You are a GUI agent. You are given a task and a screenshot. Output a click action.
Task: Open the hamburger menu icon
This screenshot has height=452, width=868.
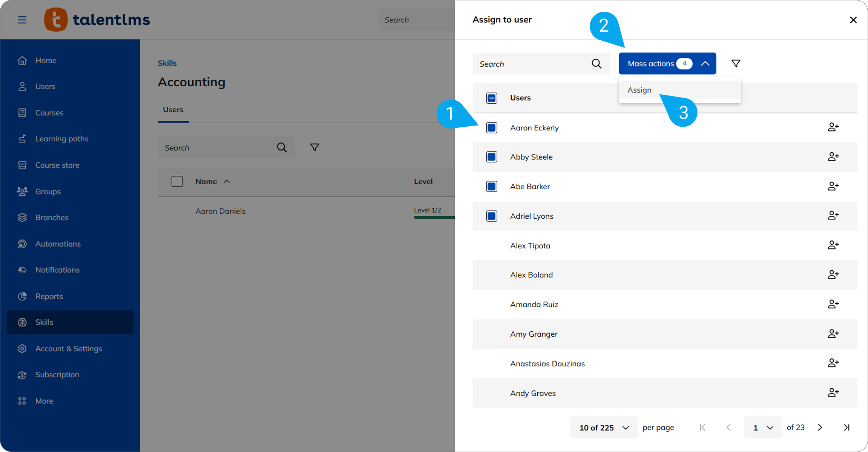(x=22, y=20)
